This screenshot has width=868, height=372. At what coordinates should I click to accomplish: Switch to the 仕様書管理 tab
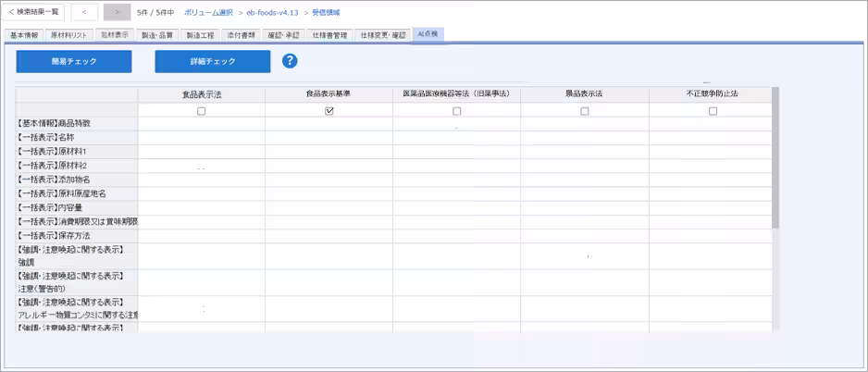(x=329, y=35)
